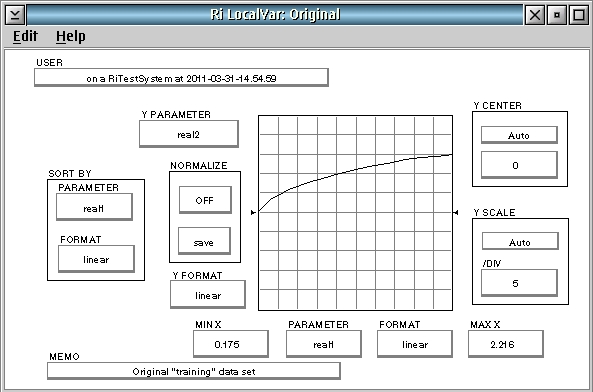Click the NORMALIZE save button

click(204, 241)
